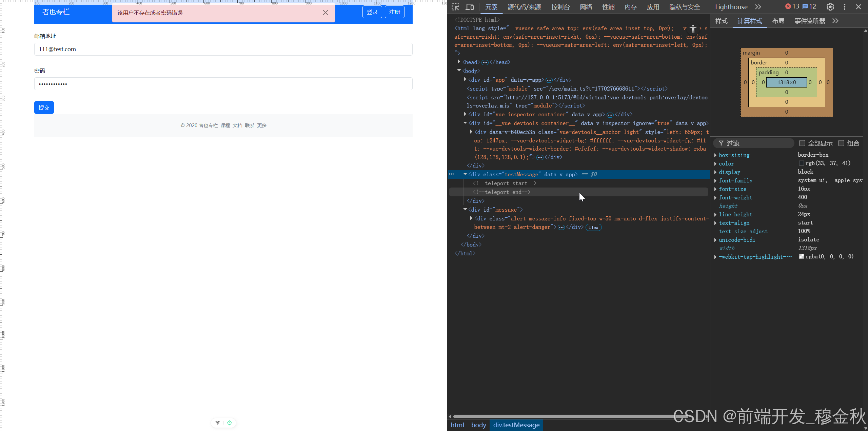Click the flex badge on alert div
The image size is (868, 431).
point(593,228)
